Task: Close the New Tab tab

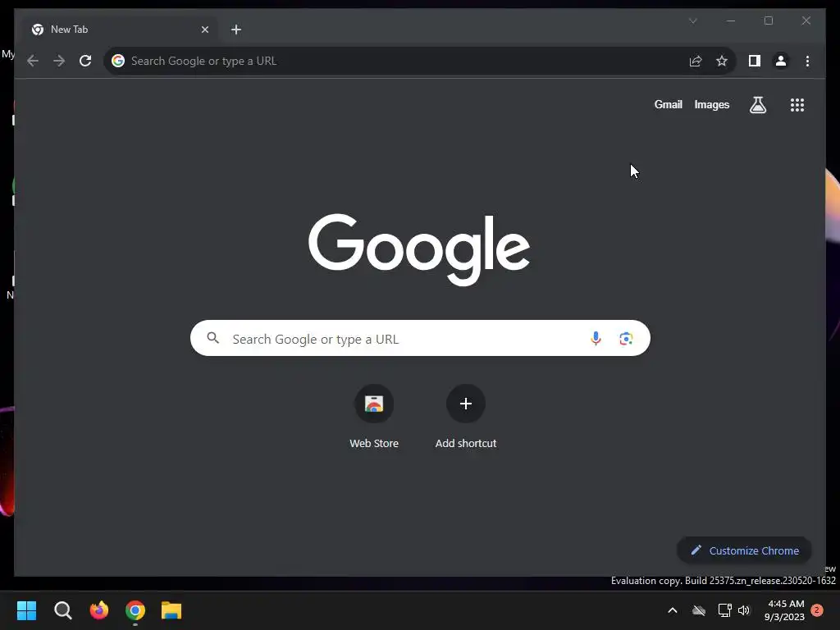Action: point(204,30)
